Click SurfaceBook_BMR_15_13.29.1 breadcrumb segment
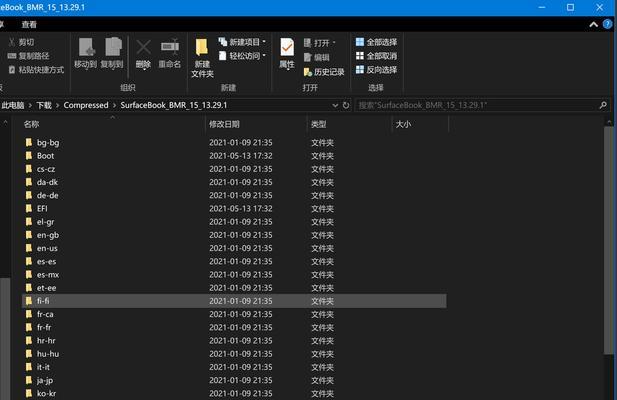The width and height of the screenshot is (617, 400). coord(174,105)
